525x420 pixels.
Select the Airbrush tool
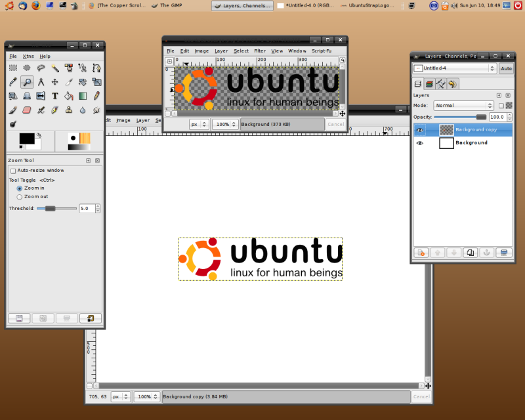[41, 110]
